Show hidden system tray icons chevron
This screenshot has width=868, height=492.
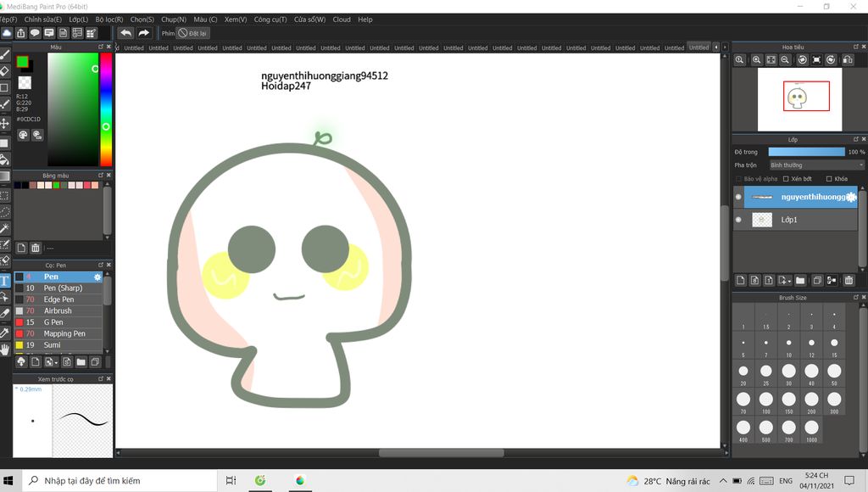pyautogui.click(x=723, y=481)
